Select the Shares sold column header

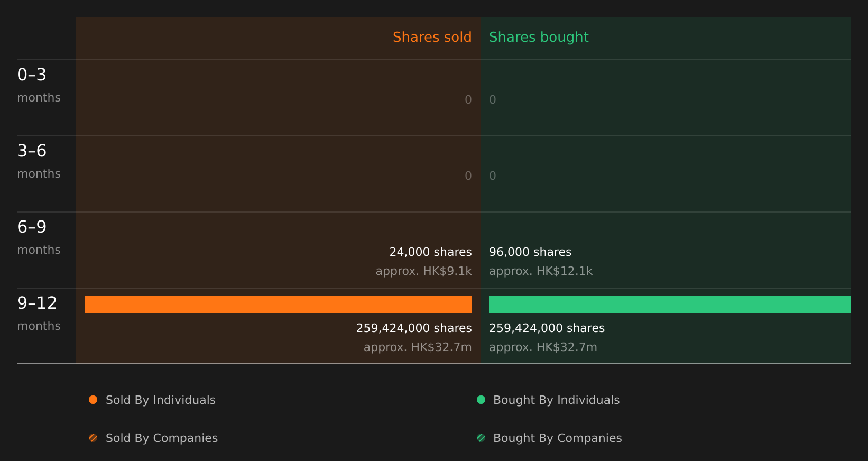click(432, 37)
